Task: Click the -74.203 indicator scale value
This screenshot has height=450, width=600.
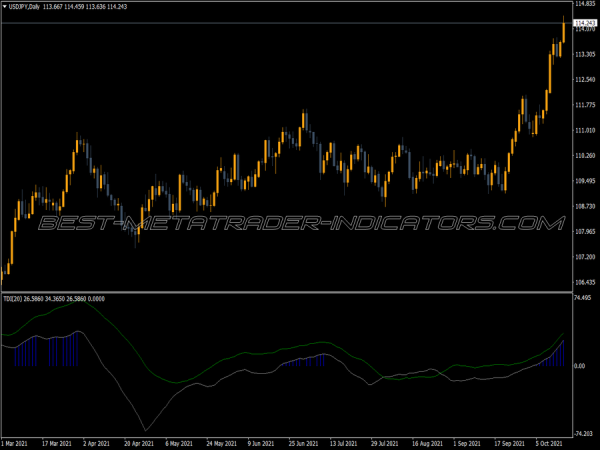Action: 584,434
